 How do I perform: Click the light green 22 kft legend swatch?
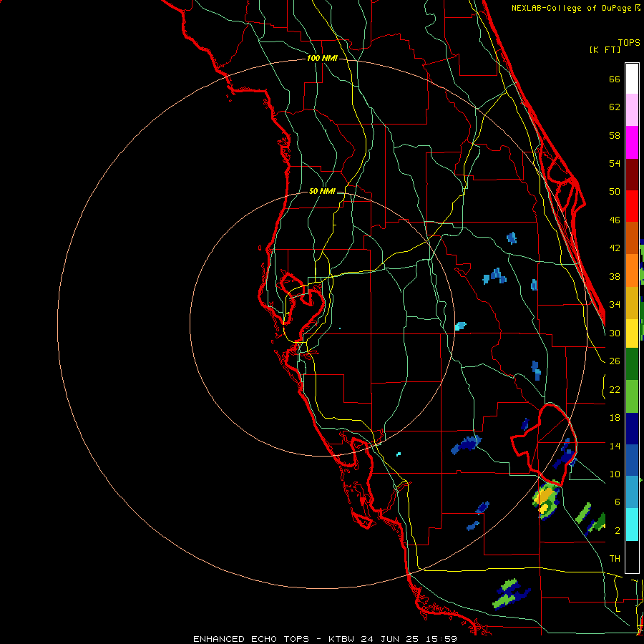632,396
